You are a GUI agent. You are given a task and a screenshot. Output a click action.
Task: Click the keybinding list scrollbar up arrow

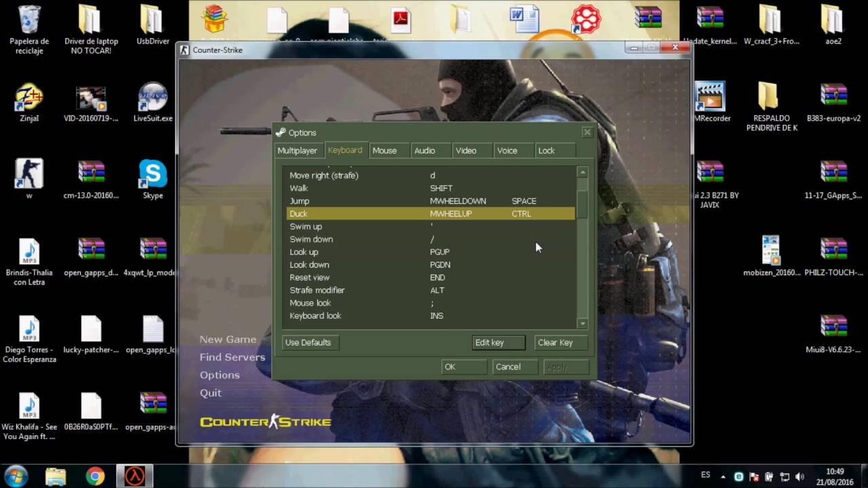(582, 173)
